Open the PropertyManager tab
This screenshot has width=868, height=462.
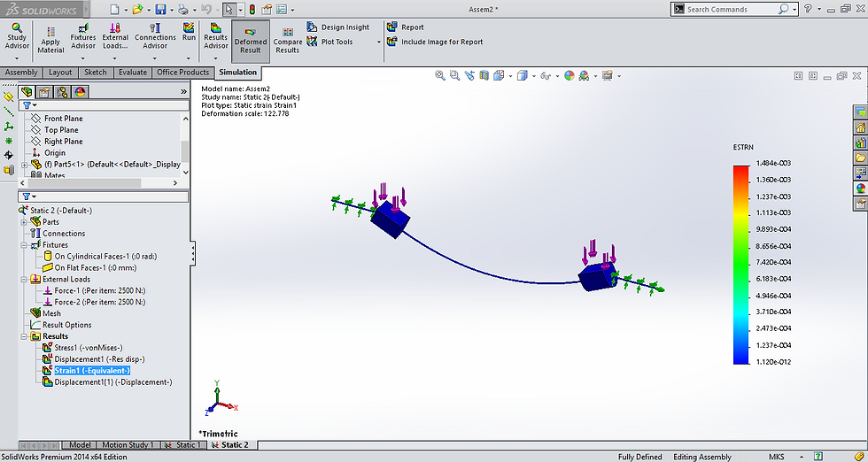44,92
